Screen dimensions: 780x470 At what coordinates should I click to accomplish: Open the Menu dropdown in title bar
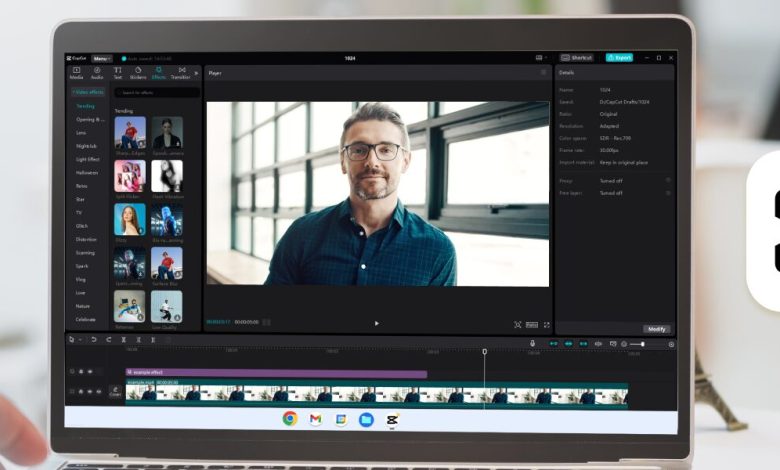tap(101, 59)
